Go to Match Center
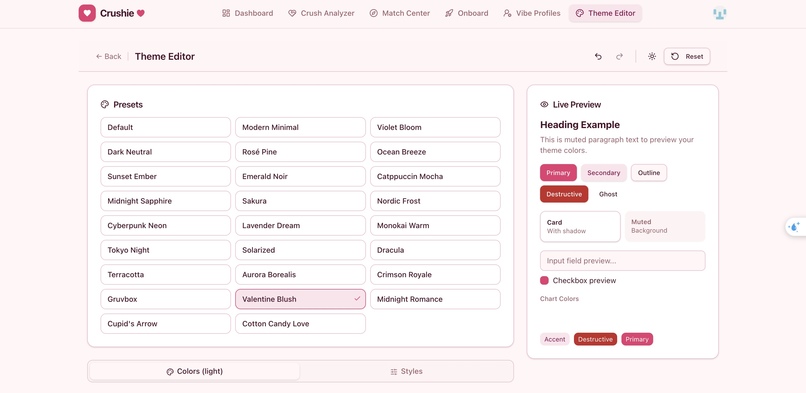Viewport: 806px width, 393px height. tap(399, 13)
